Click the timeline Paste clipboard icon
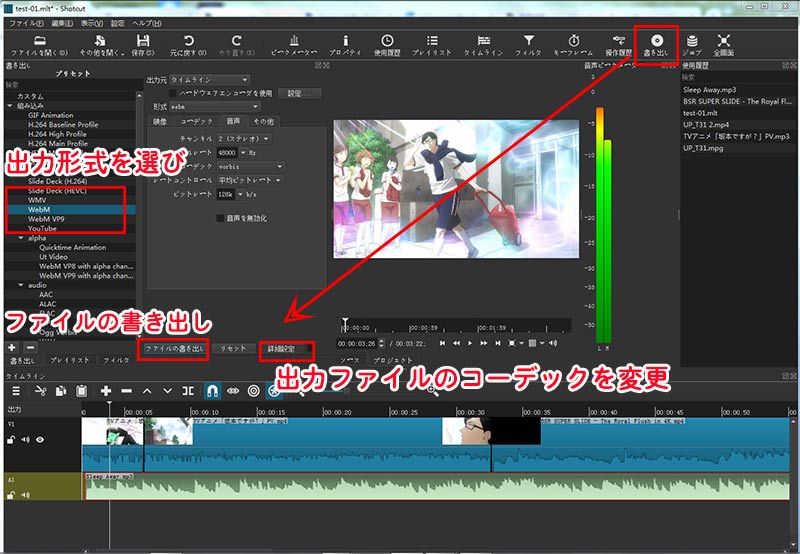Viewport: 800px width, 554px height. (x=81, y=391)
